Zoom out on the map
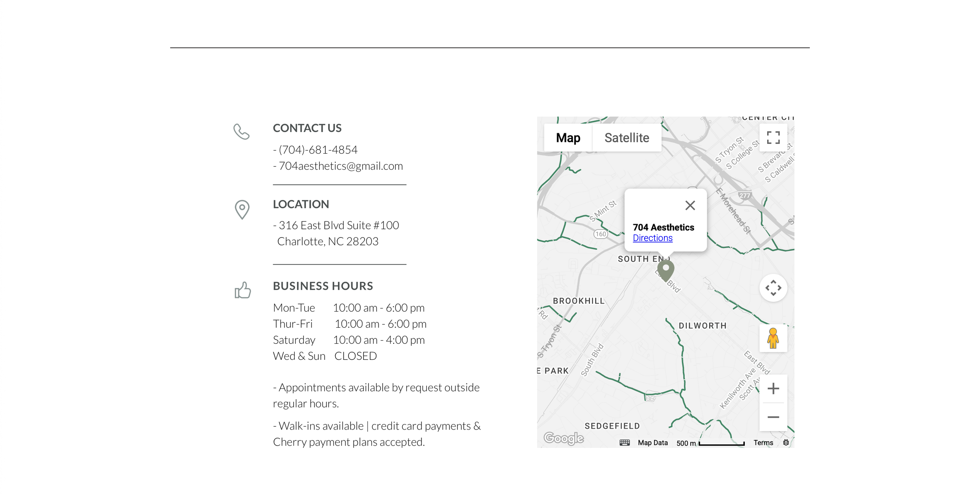 click(x=773, y=417)
